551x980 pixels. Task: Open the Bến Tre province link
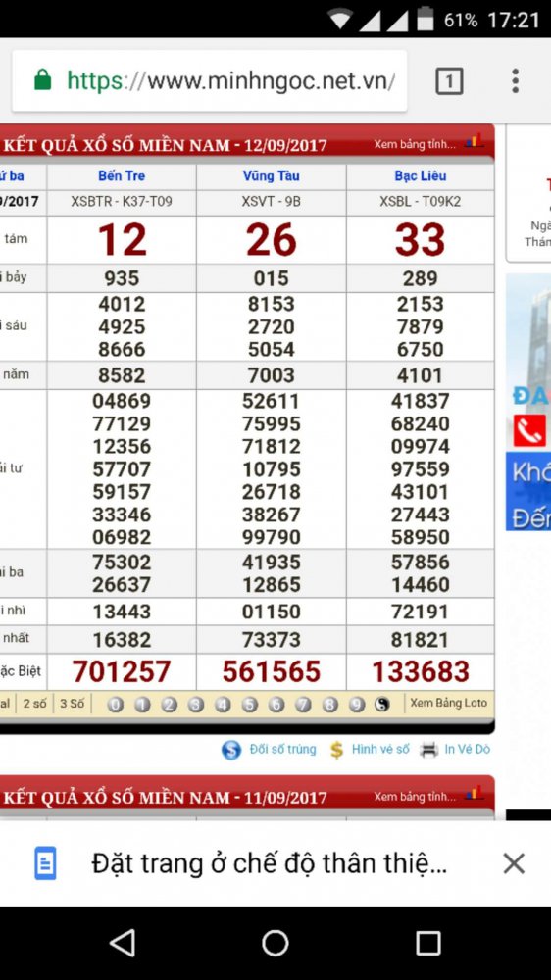click(122, 176)
